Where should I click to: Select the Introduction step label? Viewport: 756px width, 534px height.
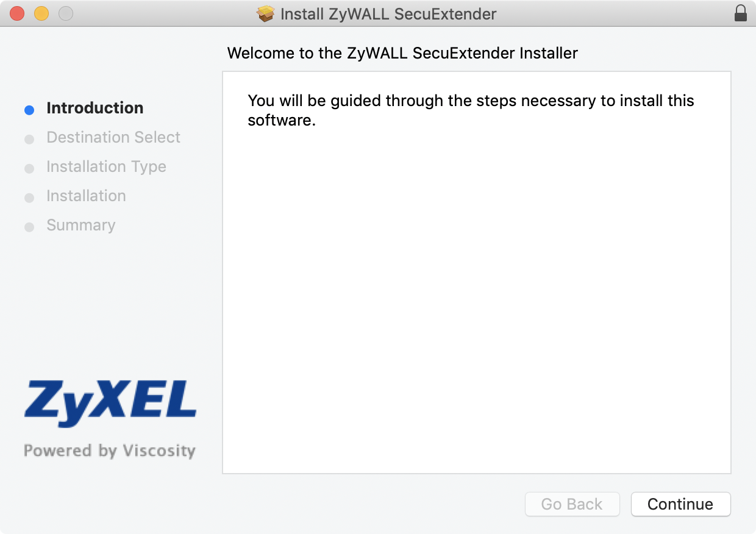[95, 108]
